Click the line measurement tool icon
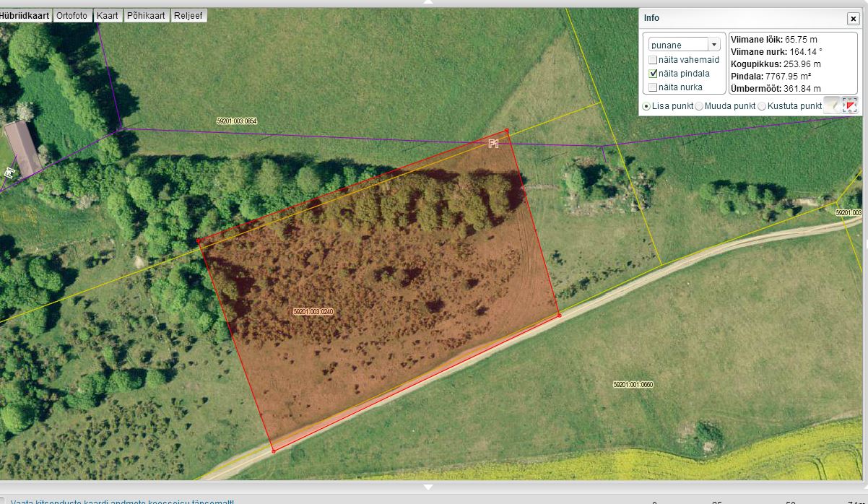868x504 pixels. point(832,105)
